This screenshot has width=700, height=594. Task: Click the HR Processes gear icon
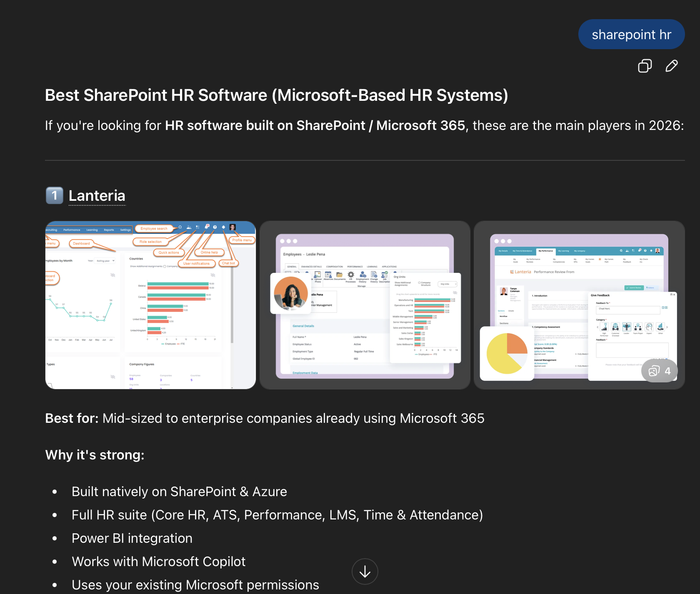pos(351,275)
